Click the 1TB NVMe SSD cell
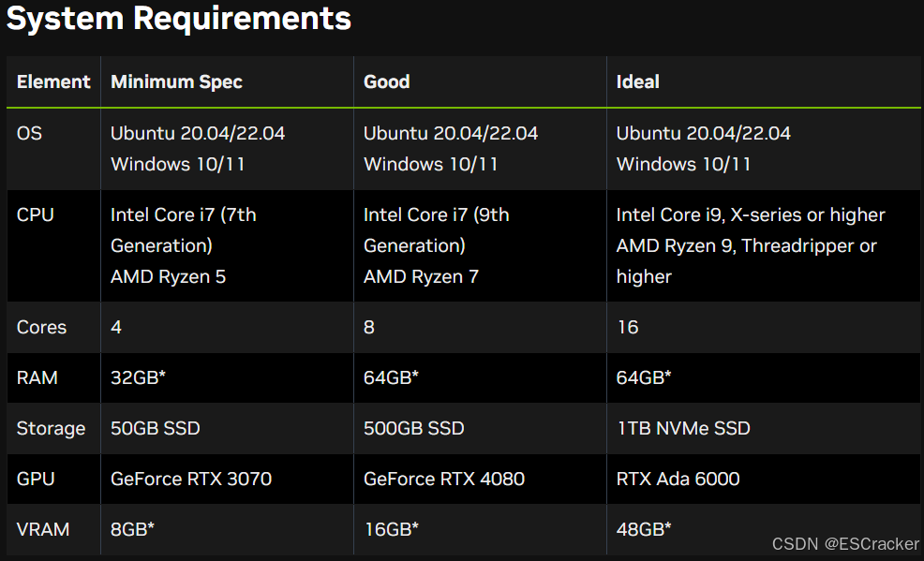The height and width of the screenshot is (561, 924). [683, 428]
